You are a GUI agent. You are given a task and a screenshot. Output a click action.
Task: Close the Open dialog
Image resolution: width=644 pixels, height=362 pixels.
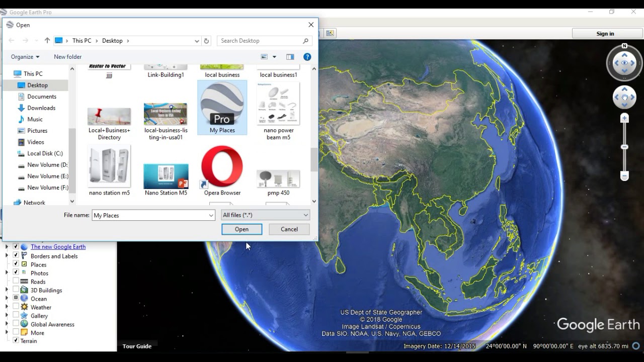(311, 25)
